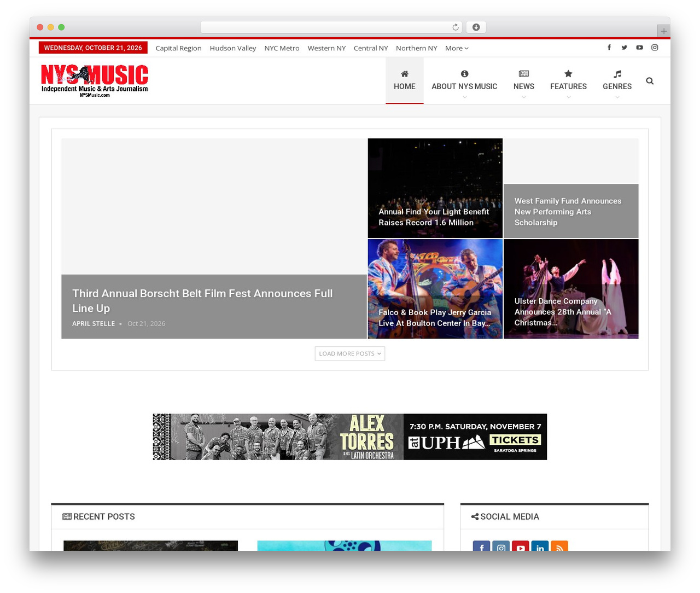The height and width of the screenshot is (593, 700).
Task: Click LinkedIn button in Social Media widget
Action: point(540,546)
